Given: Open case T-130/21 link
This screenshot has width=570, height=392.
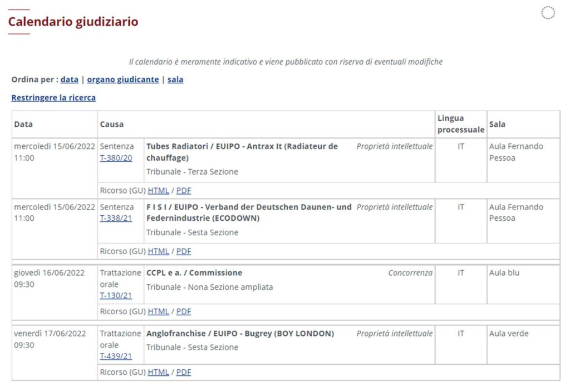Looking at the screenshot, I should click(116, 296).
